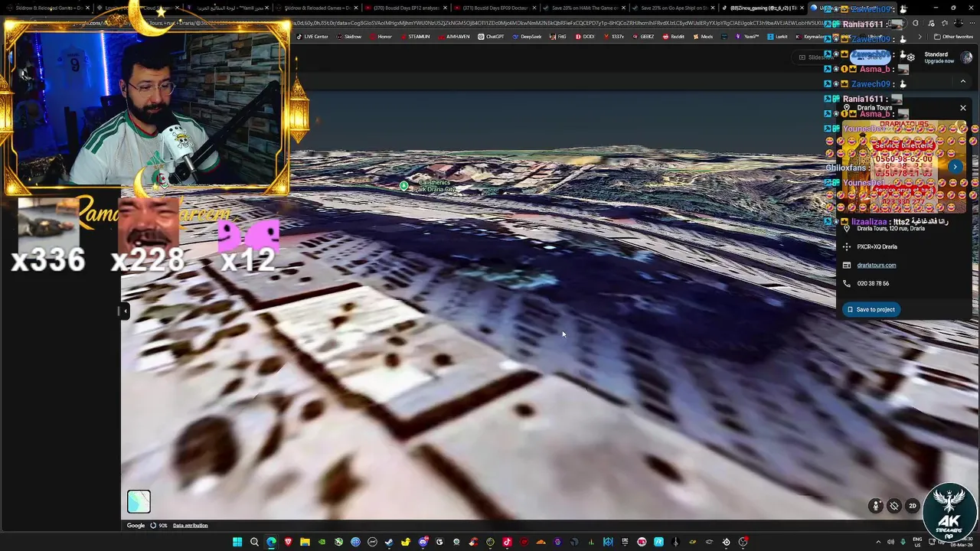Viewport: 980px width, 551px height.
Task: Open taskbar volume control
Action: click(x=890, y=542)
